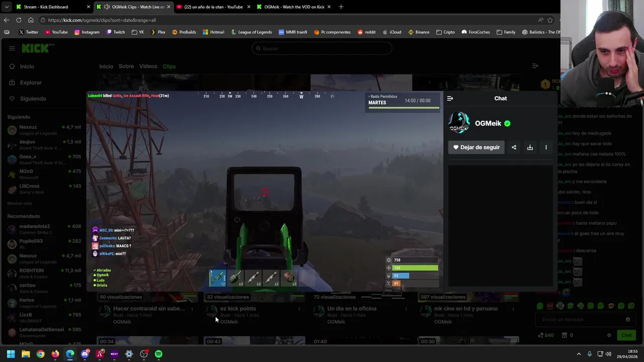644x362 pixels.
Task: Select the Clips channel tab
Action: (169, 66)
